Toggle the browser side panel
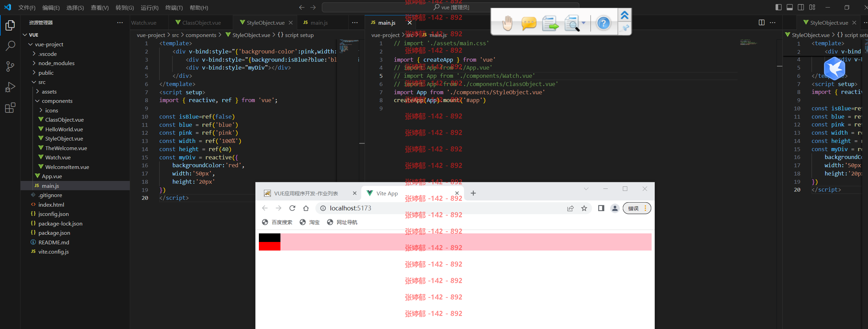Screen dimensions: 868x329 [x=601, y=208]
